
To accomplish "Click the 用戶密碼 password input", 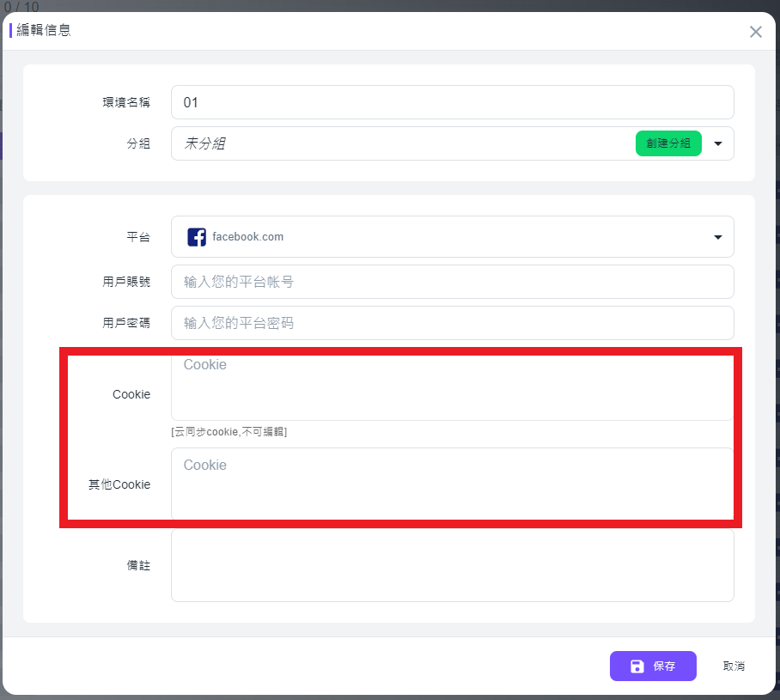I will tap(453, 322).
